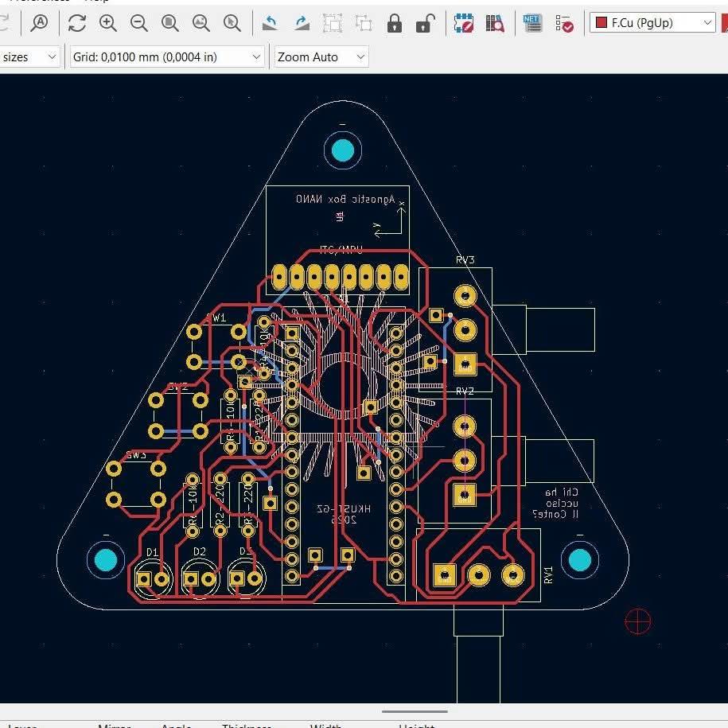Open the footprint library browser
The height and width of the screenshot is (728, 728).
[x=495, y=23]
